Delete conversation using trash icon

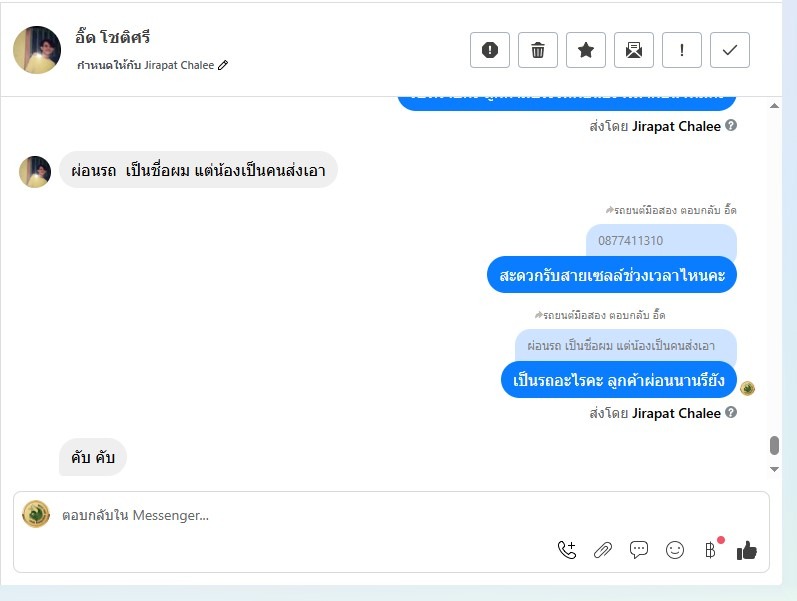point(538,50)
